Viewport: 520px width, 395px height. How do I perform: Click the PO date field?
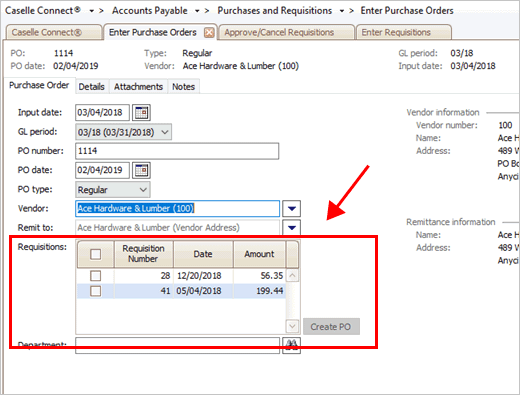(102, 170)
